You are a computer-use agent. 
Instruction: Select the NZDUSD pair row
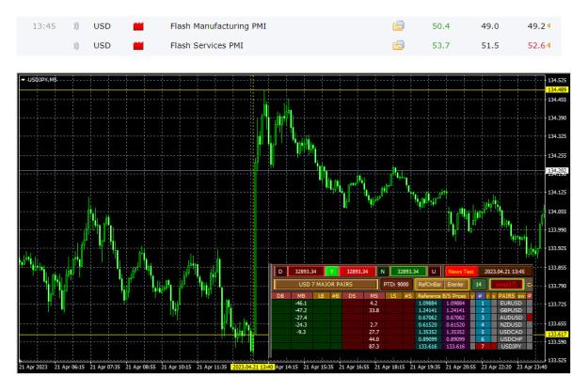(511, 324)
